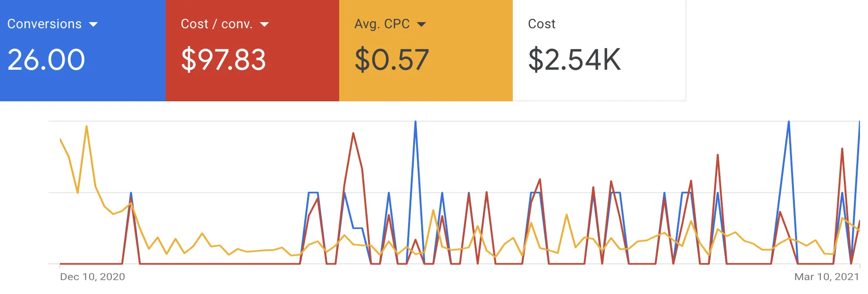This screenshot has height=294, width=868.
Task: Click the Avg. CPC label text
Action: pyautogui.click(x=382, y=24)
